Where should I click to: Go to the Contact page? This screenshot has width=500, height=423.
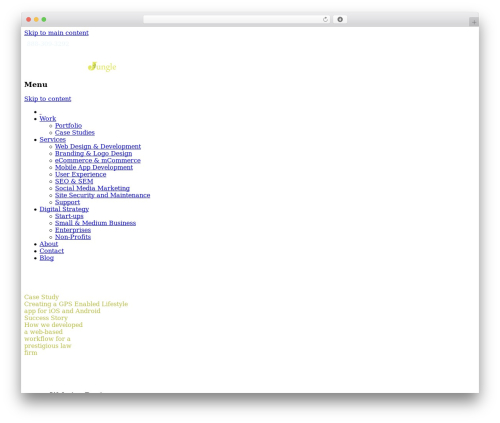(x=52, y=251)
